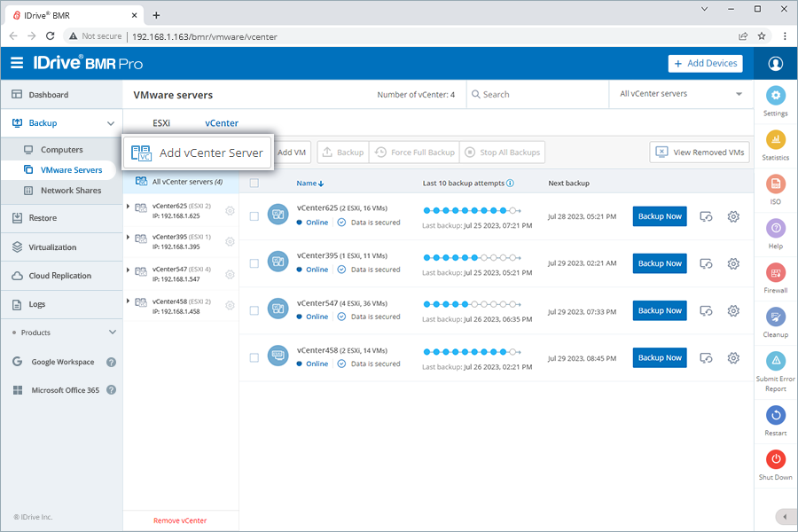
Task: Click vCenter625 backup attempts progress dots
Action: click(472, 210)
